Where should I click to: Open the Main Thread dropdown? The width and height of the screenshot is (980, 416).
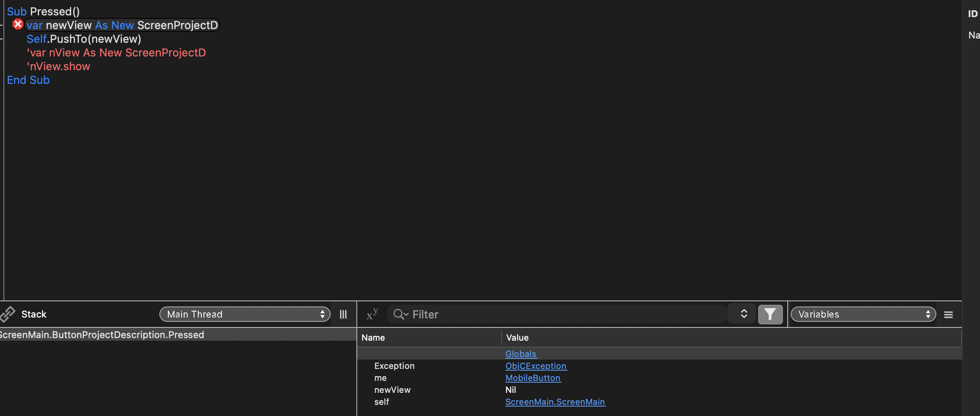click(245, 314)
